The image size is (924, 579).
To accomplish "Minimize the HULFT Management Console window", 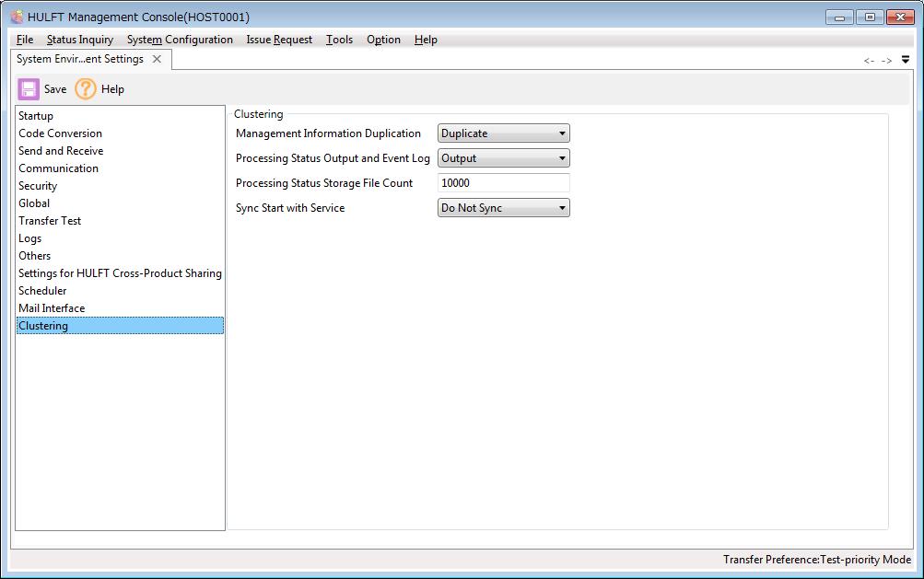I will (840, 17).
